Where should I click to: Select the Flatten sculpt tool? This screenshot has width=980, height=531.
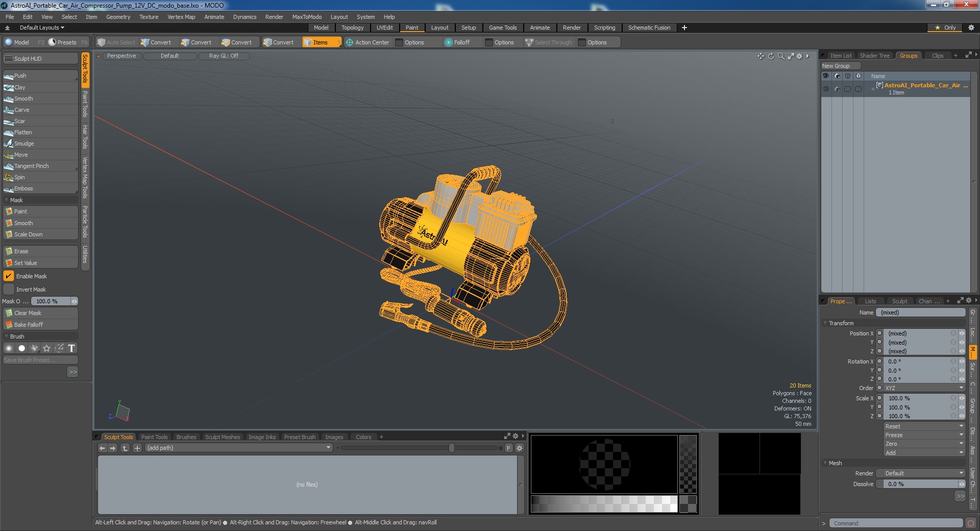tap(40, 132)
